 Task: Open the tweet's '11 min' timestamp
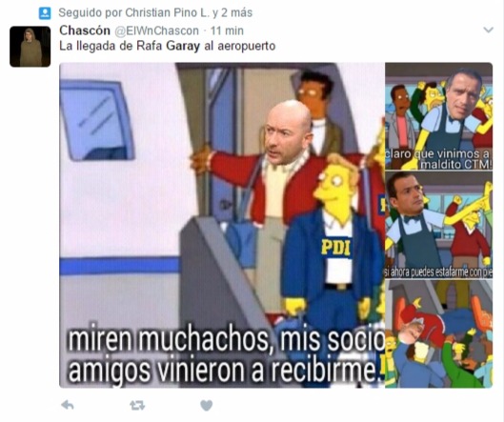click(x=227, y=30)
